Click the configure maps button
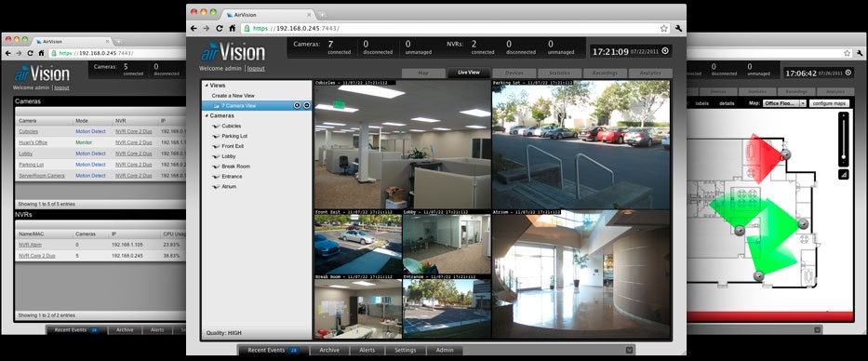 tap(829, 103)
